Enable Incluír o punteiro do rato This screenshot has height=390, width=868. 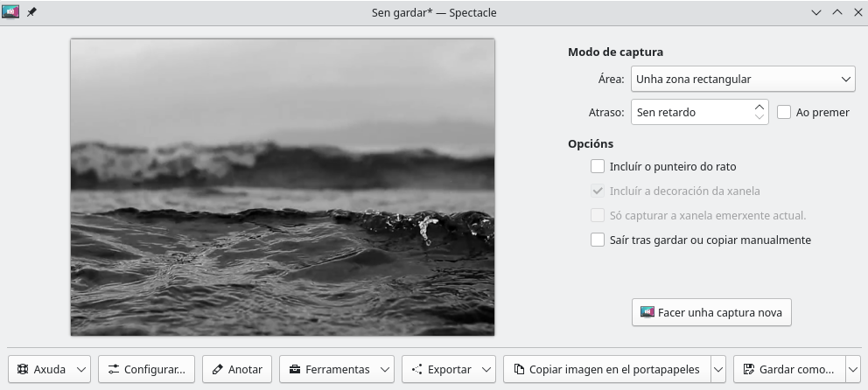click(598, 166)
